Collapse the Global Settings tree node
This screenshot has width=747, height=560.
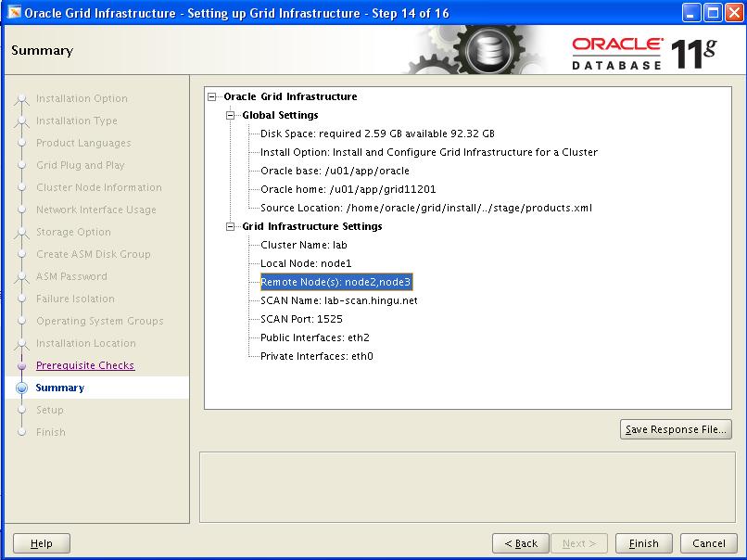[x=231, y=115]
